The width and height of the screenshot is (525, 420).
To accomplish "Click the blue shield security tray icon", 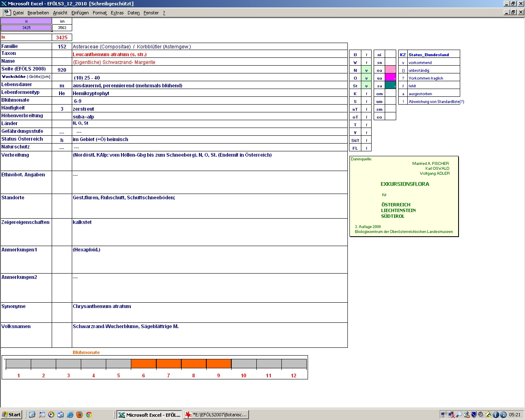I will tap(474, 415).
